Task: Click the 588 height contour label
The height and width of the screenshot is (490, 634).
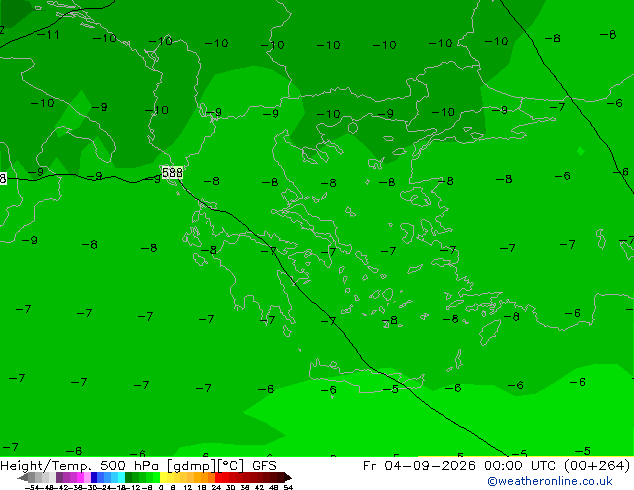Action: [x=172, y=173]
